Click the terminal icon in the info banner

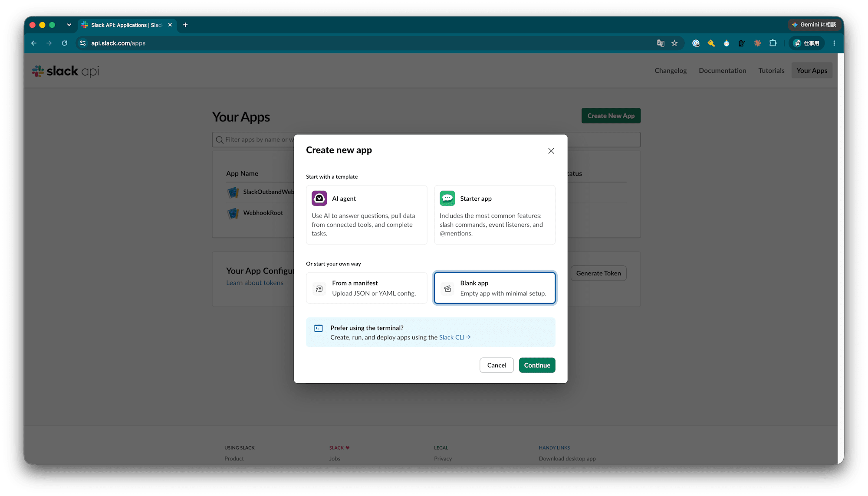[x=319, y=328]
